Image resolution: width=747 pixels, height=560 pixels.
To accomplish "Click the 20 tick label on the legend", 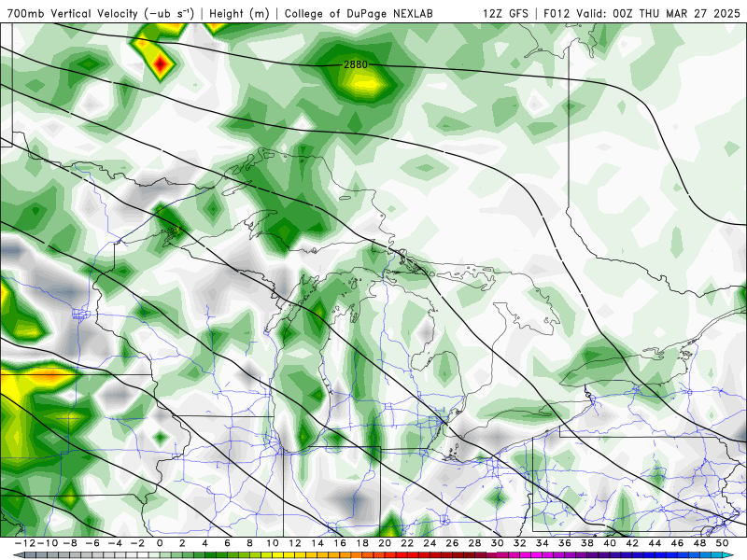I will (x=385, y=543).
